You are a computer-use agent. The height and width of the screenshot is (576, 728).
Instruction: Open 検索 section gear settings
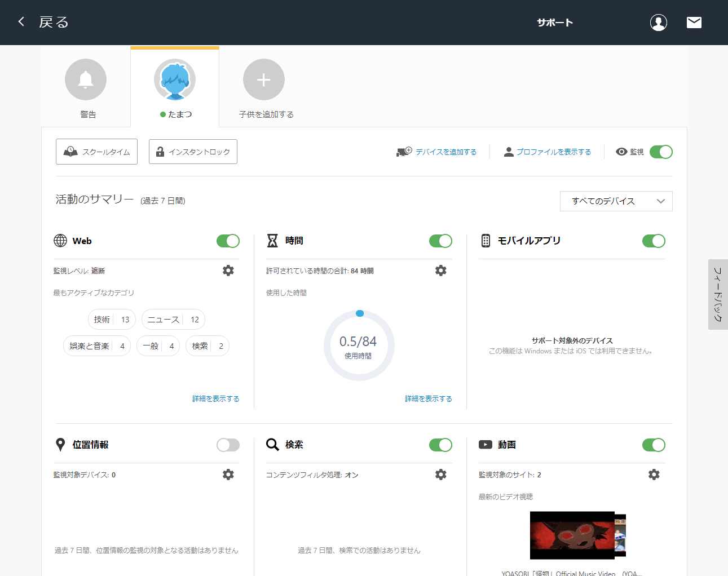[x=441, y=475]
